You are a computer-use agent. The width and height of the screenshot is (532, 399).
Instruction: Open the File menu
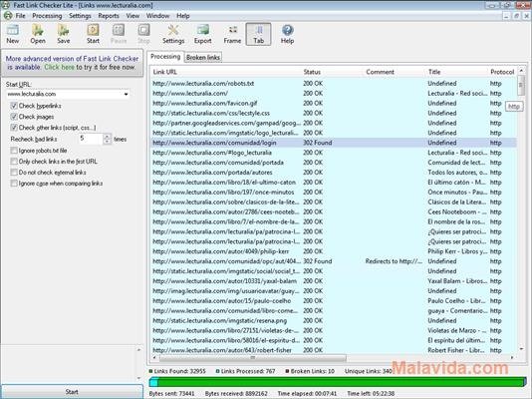coord(20,16)
